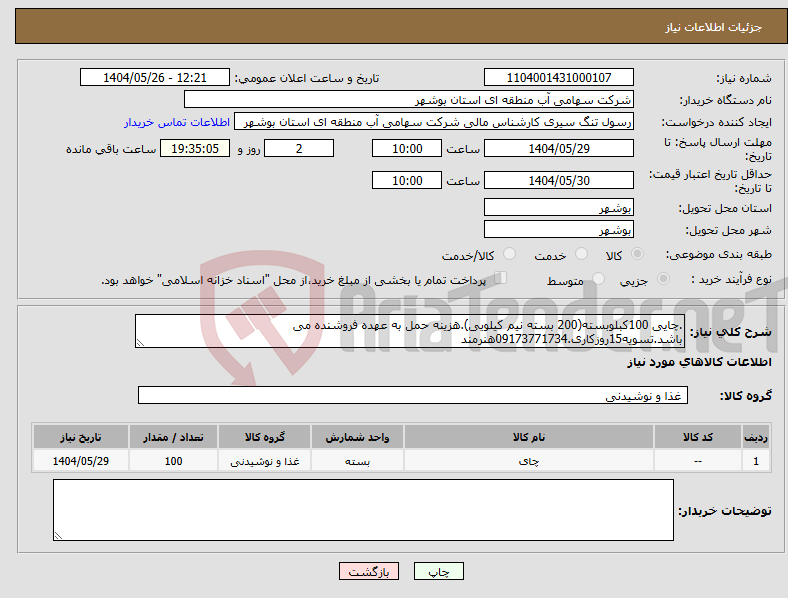Image resolution: width=788 pixels, height=598 pixels.
Task: Click the resize handle of توضیحات خریدار textarea
Action: (x=58, y=536)
